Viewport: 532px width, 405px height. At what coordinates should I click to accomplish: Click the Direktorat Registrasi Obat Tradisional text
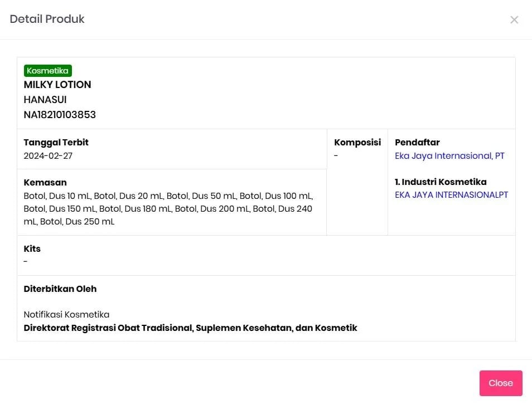(190, 328)
